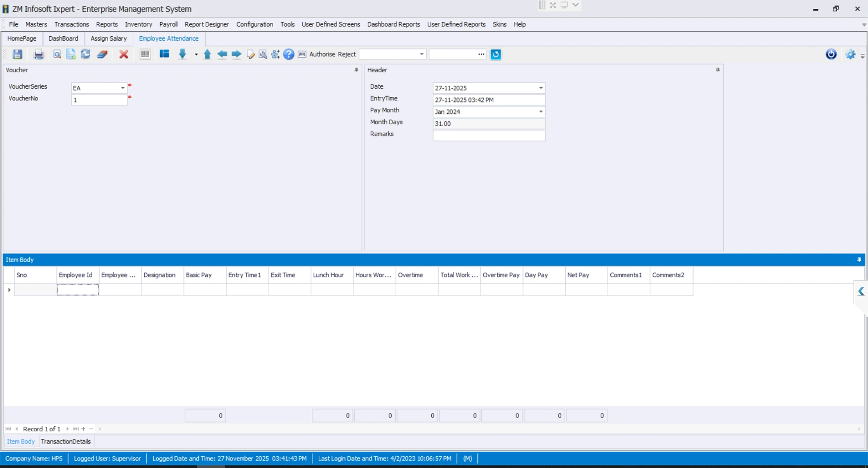868x468 pixels.
Task: Switch to the Assign Salary tab
Action: pos(108,38)
